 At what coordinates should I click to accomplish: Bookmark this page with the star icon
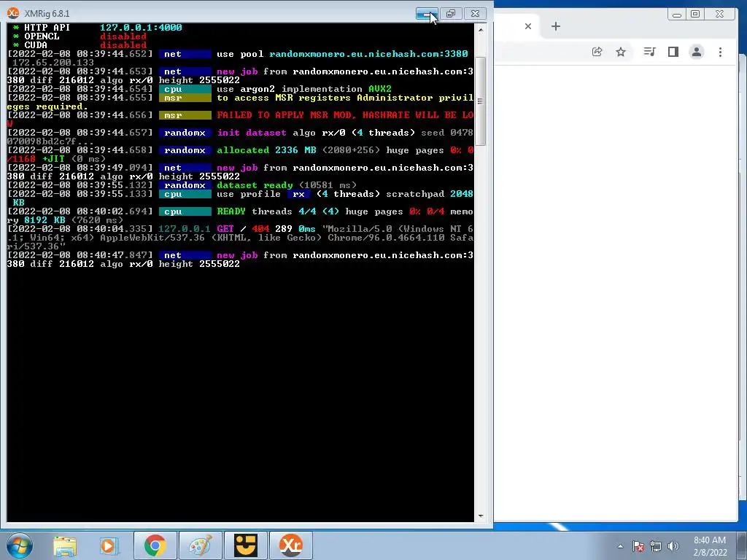coord(620,52)
